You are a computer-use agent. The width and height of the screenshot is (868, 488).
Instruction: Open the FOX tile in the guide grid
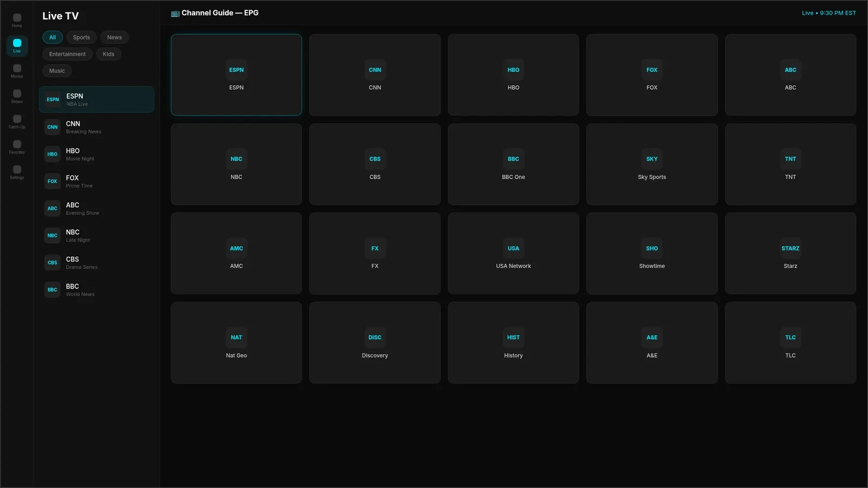point(652,75)
